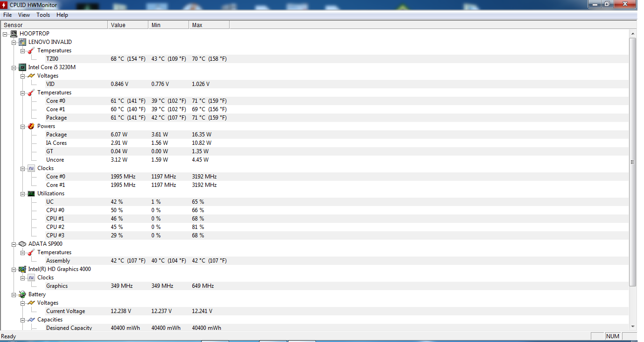
Task: Click the LENOVO INVALID motherboard icon
Action: 22,42
